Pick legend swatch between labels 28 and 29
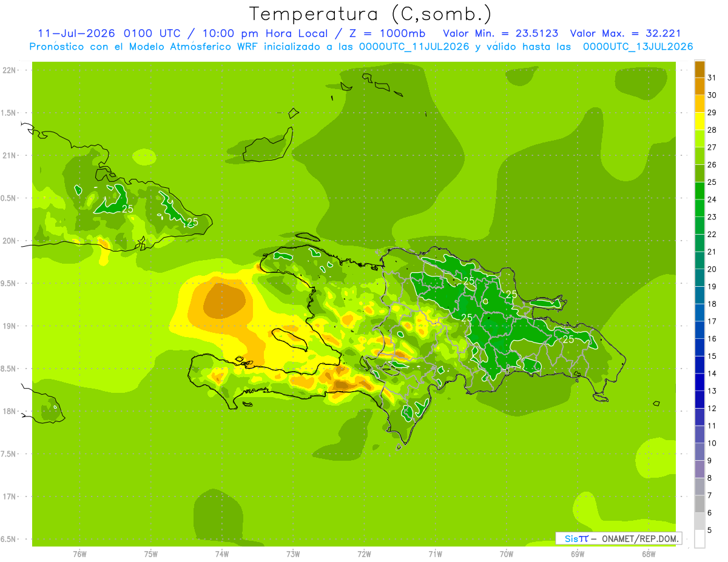 coord(699,121)
